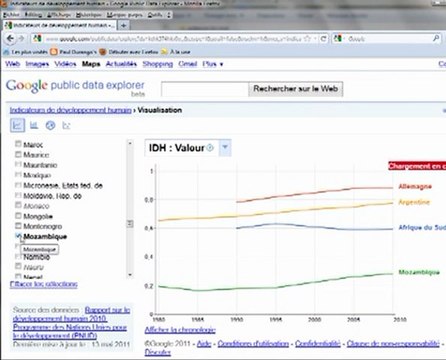The height and width of the screenshot is (360, 446).
Task: Open the Aide footer link
Action: (x=204, y=343)
